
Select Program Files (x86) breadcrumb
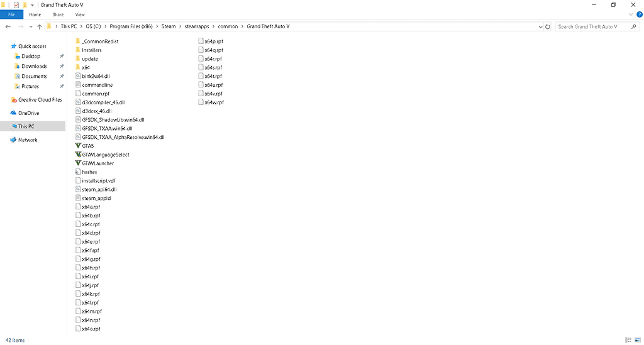pyautogui.click(x=131, y=26)
